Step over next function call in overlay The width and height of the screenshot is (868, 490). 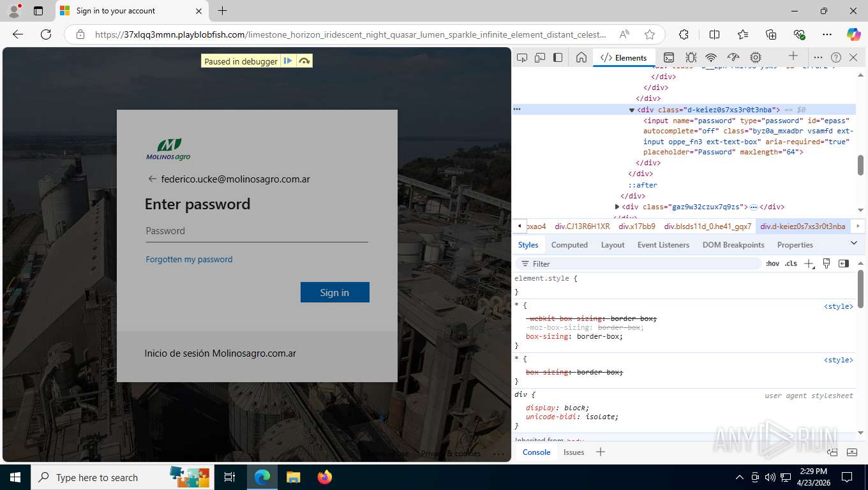click(x=304, y=61)
